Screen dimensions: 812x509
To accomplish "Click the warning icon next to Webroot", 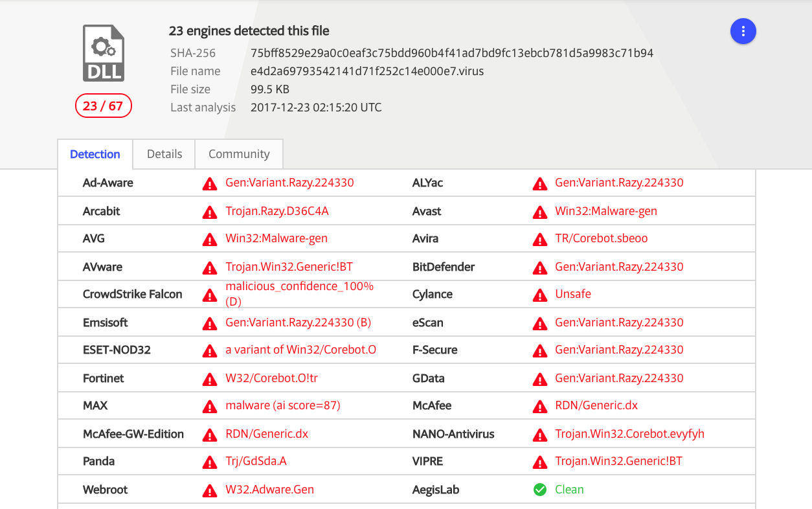I will (209, 490).
